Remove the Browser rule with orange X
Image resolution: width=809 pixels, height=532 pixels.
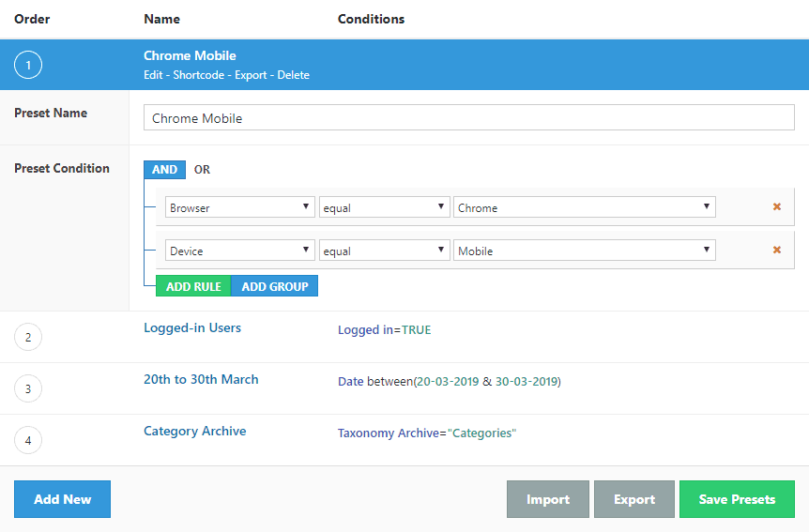776,207
